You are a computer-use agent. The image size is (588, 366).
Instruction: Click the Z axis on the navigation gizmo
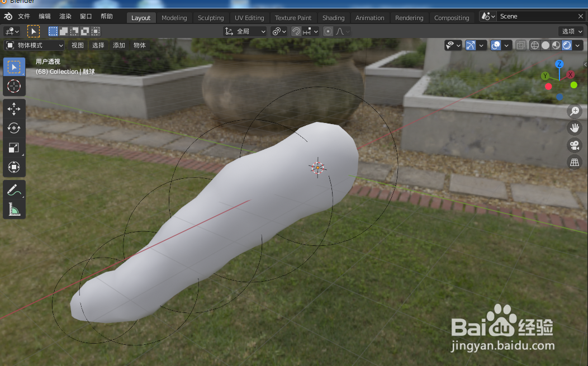click(559, 64)
